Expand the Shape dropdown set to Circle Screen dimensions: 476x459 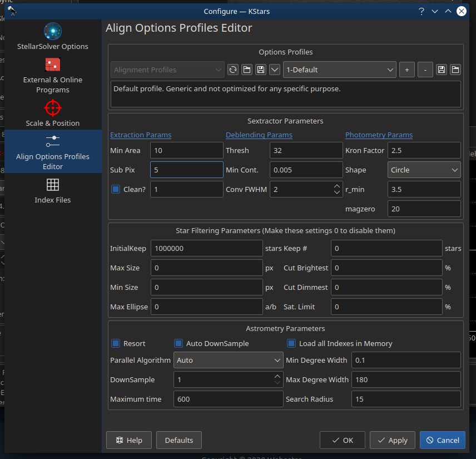425,170
